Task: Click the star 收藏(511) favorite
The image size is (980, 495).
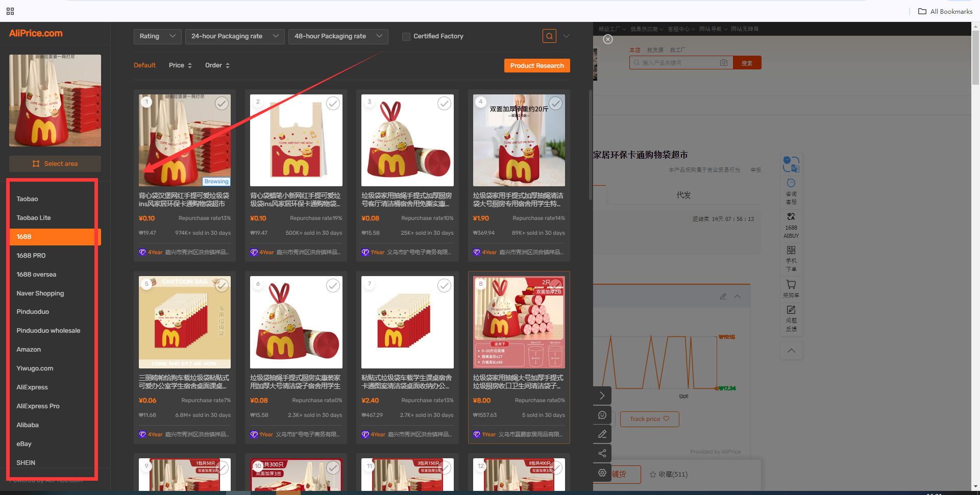Action: [668, 474]
